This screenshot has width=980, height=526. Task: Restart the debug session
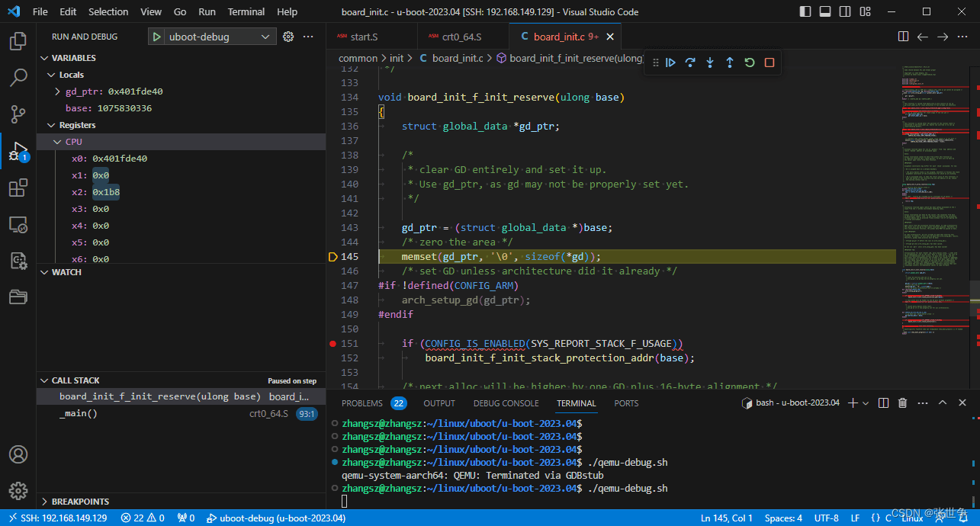pyautogui.click(x=750, y=63)
